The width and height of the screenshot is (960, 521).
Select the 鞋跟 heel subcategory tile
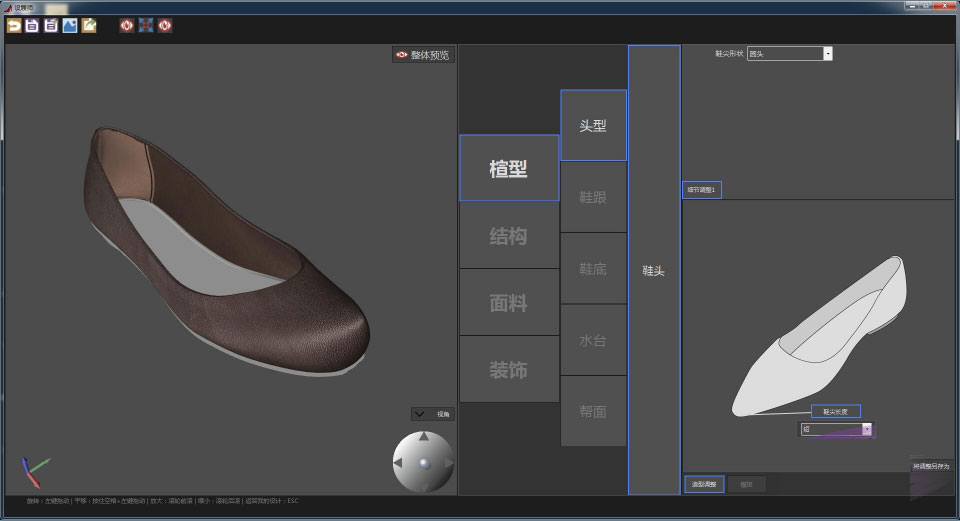tap(593, 198)
